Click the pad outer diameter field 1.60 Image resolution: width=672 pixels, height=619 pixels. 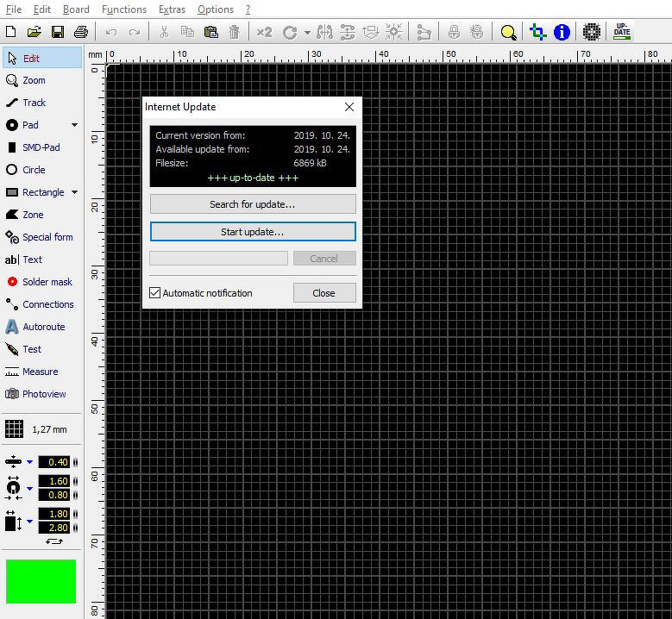point(54,481)
